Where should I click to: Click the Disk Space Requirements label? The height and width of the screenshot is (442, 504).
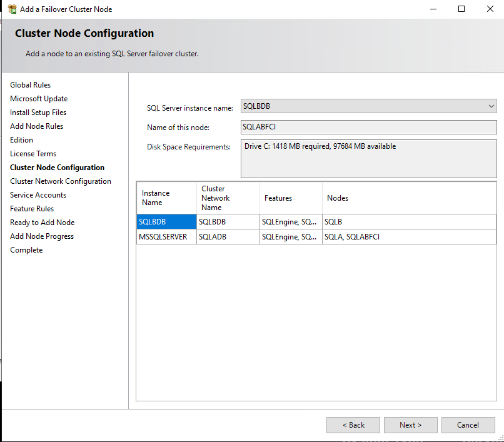(189, 147)
